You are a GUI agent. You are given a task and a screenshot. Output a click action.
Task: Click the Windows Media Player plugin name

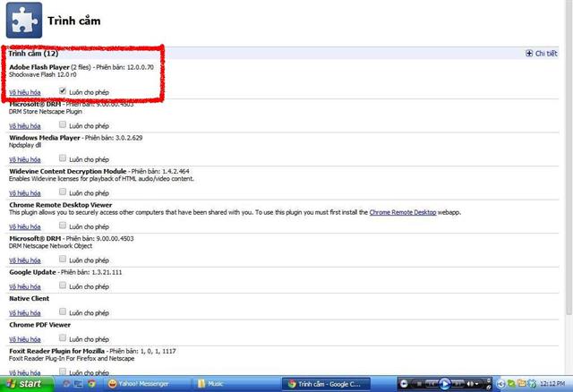[x=45, y=138]
